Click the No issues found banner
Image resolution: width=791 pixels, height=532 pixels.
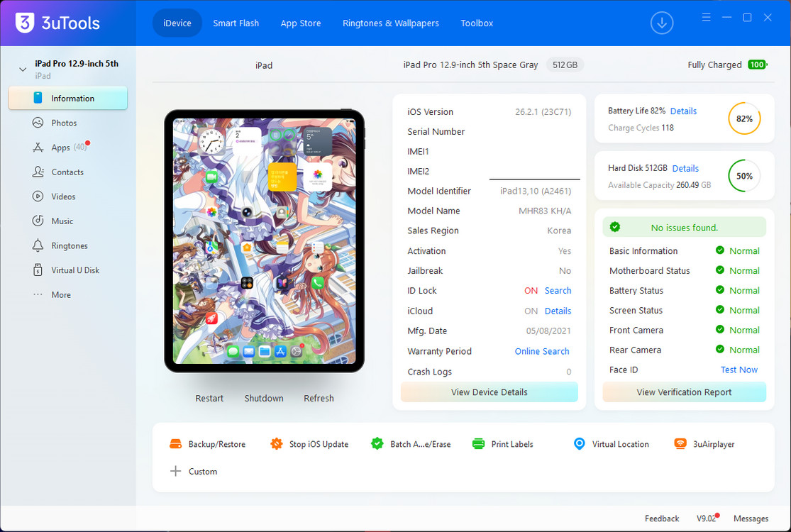tap(684, 227)
